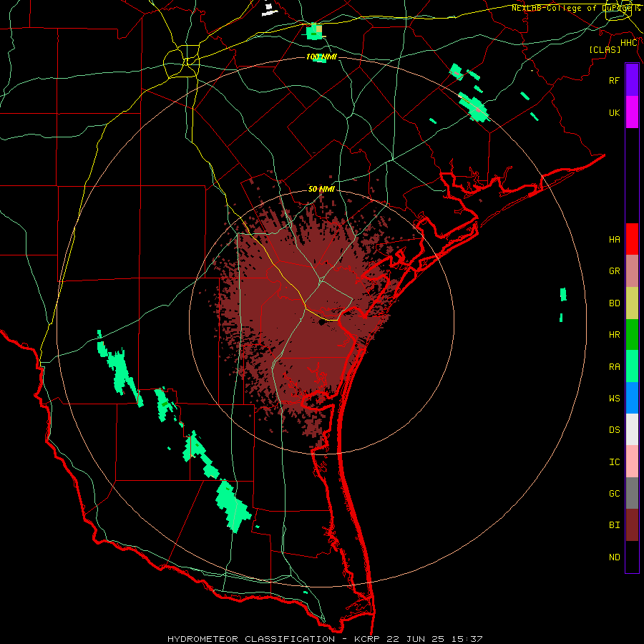Click the HYDROMETEOR CLASSIFICATION title text

tap(251, 639)
